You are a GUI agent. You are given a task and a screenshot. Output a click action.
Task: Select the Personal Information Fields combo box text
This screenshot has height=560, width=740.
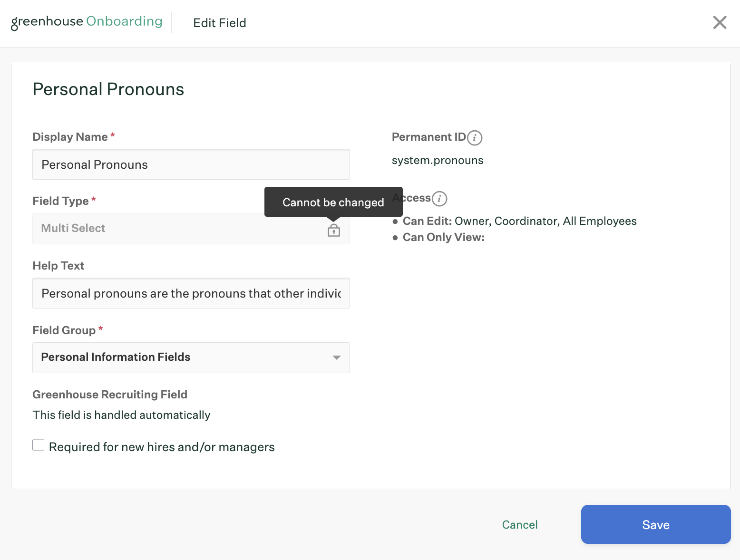[x=116, y=357]
